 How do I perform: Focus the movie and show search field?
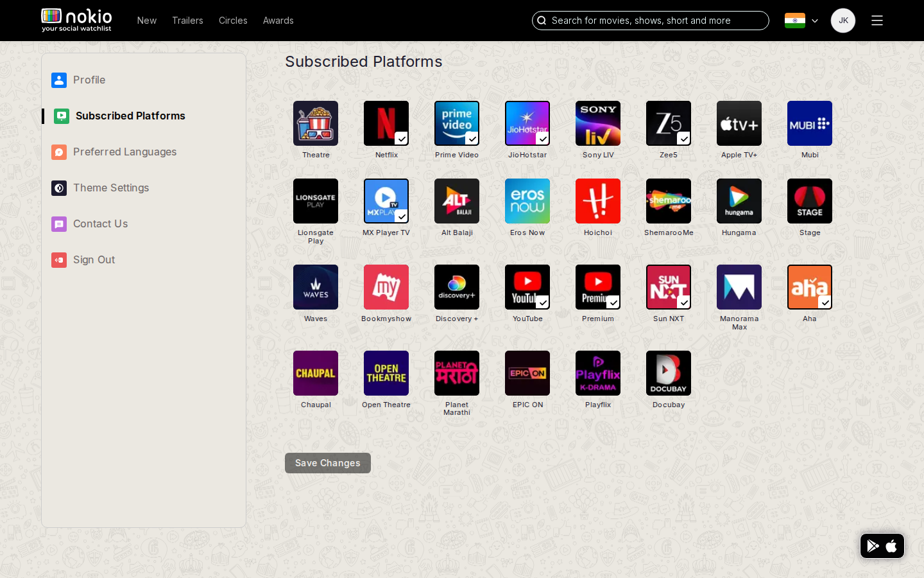651,21
